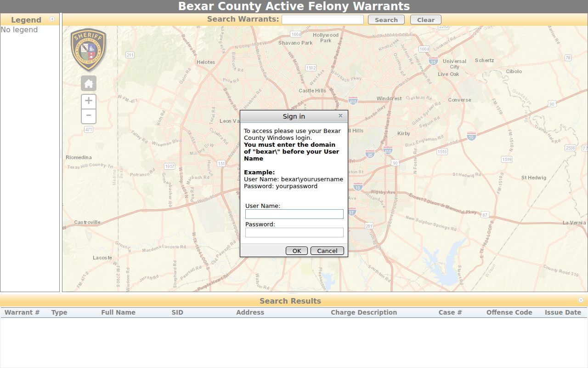Sort by Case # column header
This screenshot has width=588, height=368.
click(x=450, y=312)
